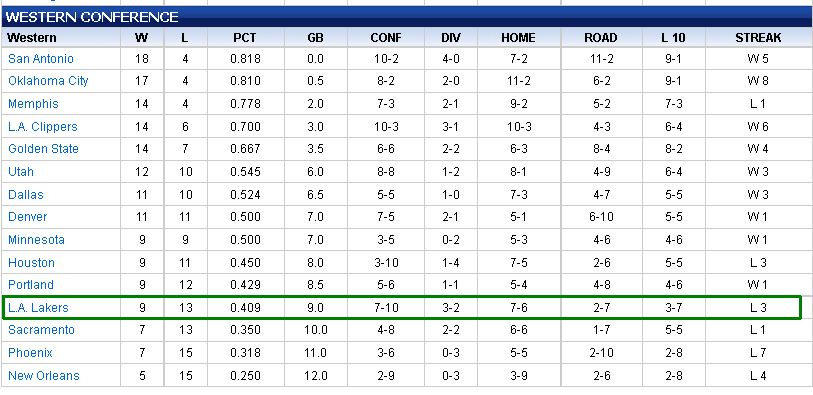Open the Oklahoma City team link
Screen dimensions: 813x395
coord(48,81)
